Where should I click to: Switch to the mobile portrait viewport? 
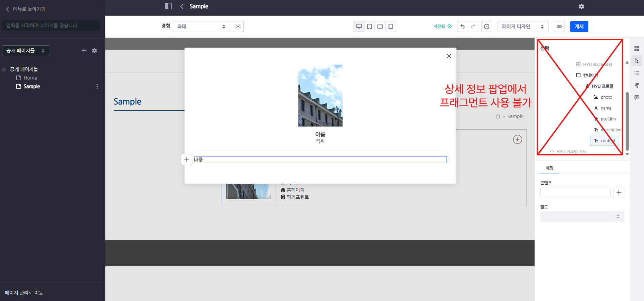click(390, 27)
